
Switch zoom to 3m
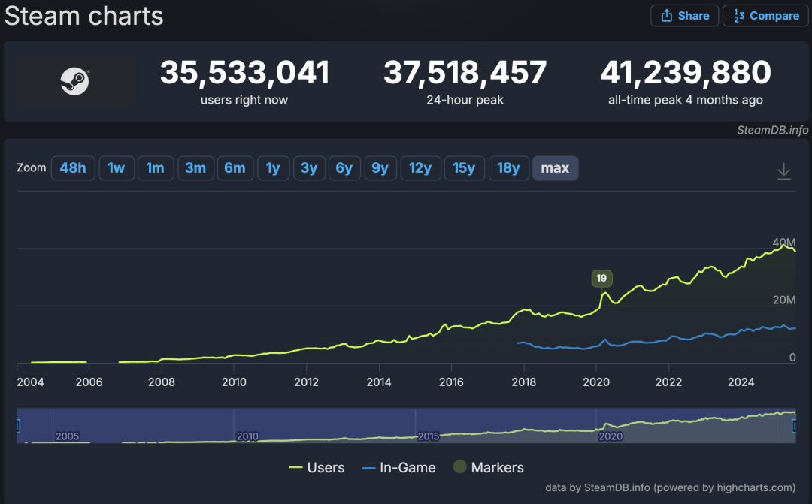(x=195, y=168)
